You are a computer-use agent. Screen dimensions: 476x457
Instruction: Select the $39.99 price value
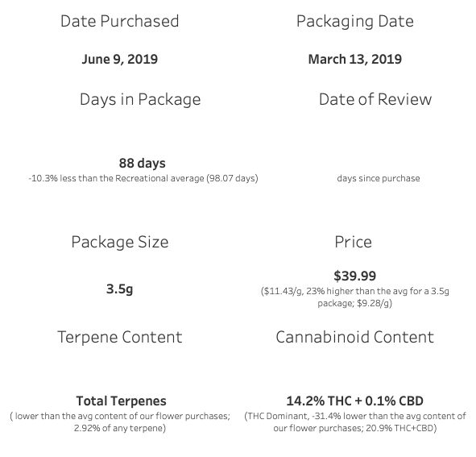(x=355, y=276)
